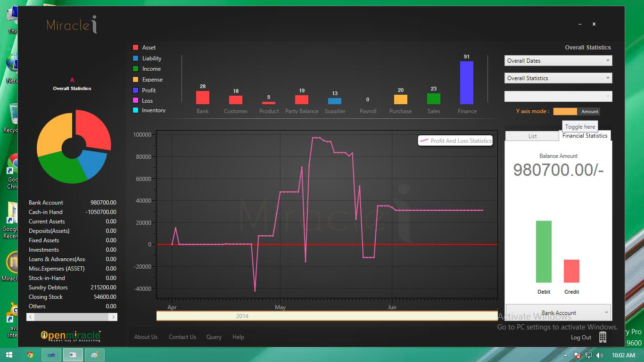Select the Stock-in-Hand row
Screen dimensions: 644x362
pos(72,278)
